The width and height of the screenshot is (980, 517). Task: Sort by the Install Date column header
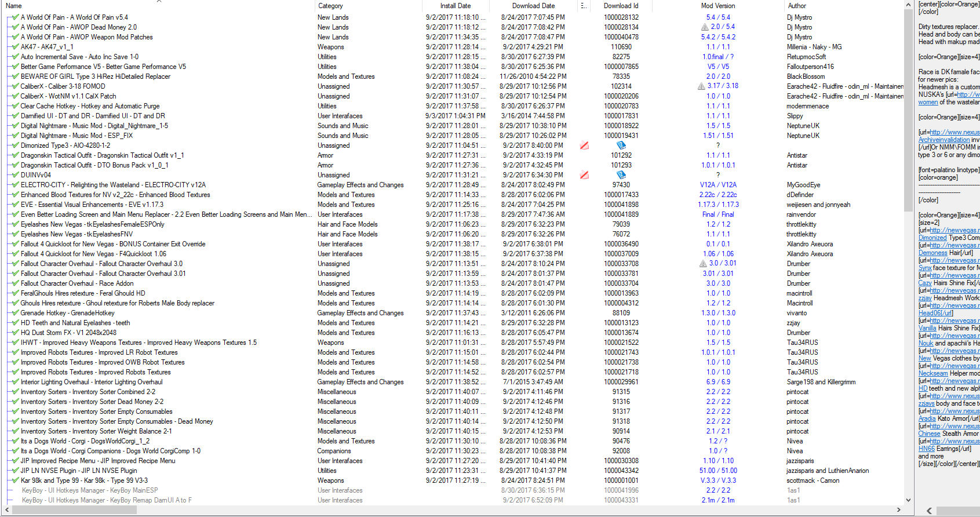coord(456,6)
